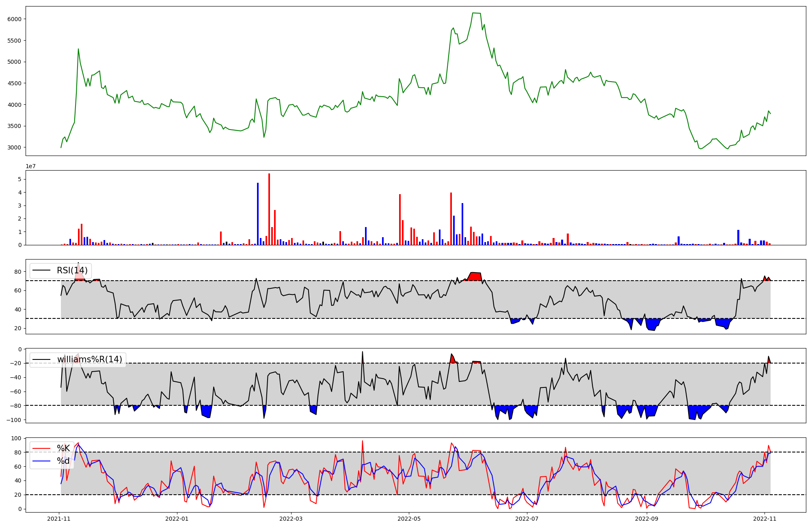This screenshot has height=528, width=812.
Task: Click the 2022-09 x-axis date label
Action: coord(646,518)
